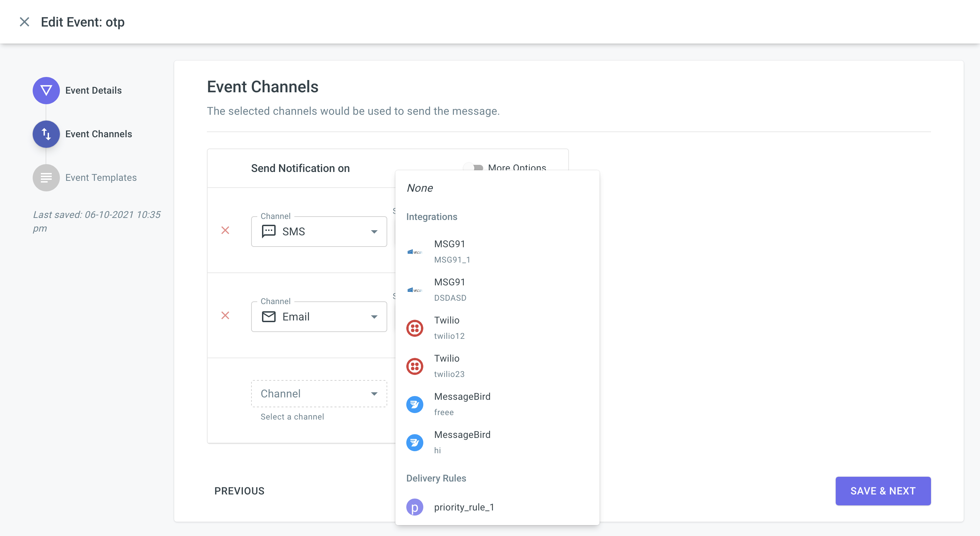Go back with the PREVIOUS button

239,491
